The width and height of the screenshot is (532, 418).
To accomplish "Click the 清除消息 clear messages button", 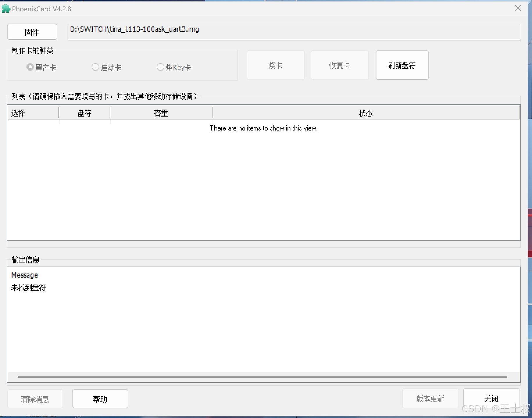I will (35, 399).
